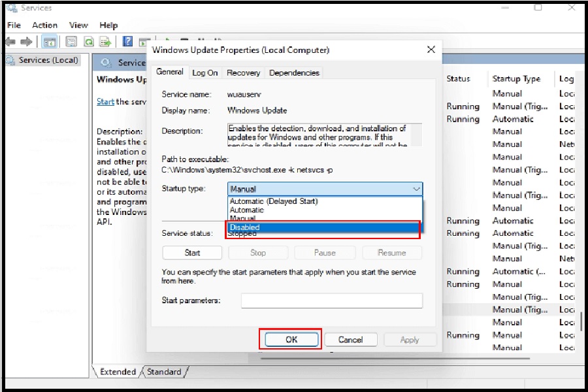Collapse the Startup type combo box arrow
Image resolution: width=588 pixels, height=392 pixels.
coord(416,189)
